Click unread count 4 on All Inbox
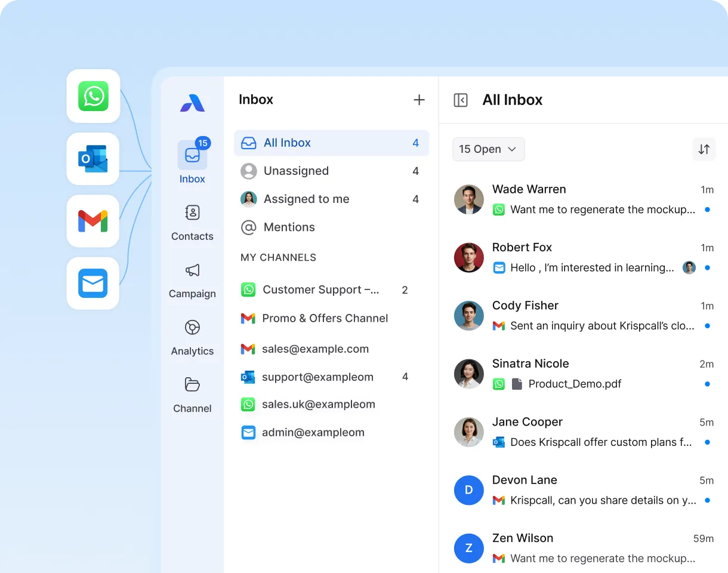Screen dimensions: 728x573 416,143
